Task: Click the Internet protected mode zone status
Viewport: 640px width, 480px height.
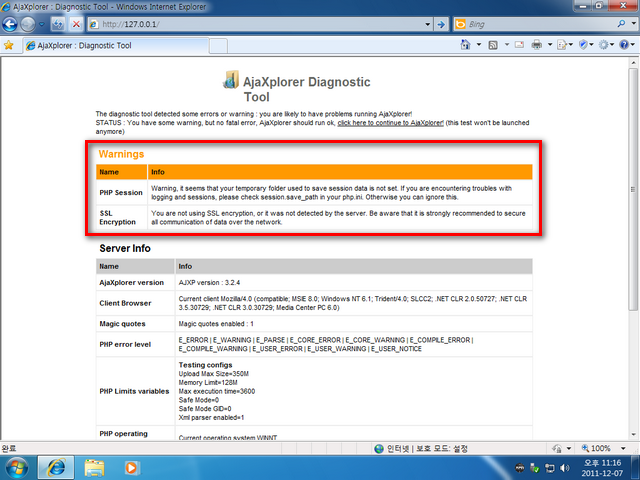Action: (x=421, y=449)
